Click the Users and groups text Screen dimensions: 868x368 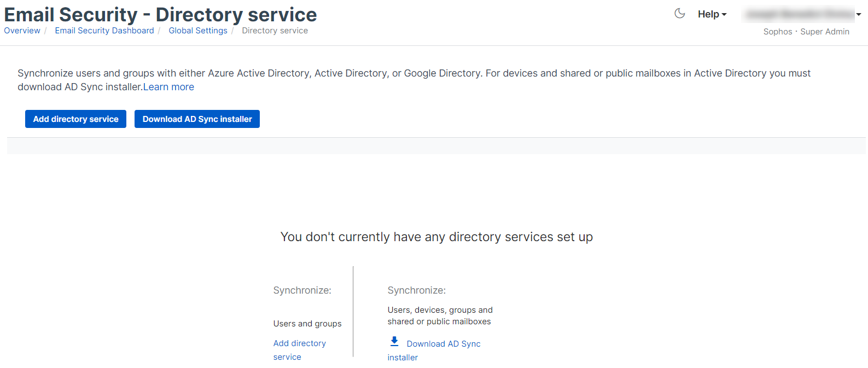tap(307, 324)
